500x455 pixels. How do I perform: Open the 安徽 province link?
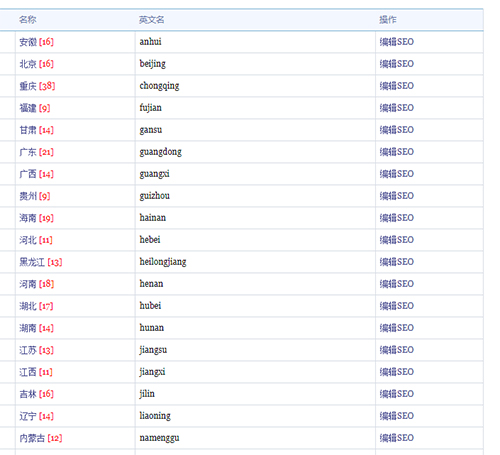click(28, 42)
